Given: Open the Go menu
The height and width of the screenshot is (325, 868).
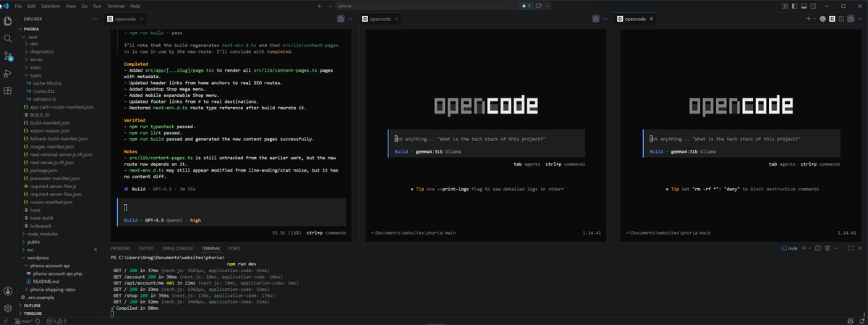Looking at the screenshot, I should (x=85, y=6).
